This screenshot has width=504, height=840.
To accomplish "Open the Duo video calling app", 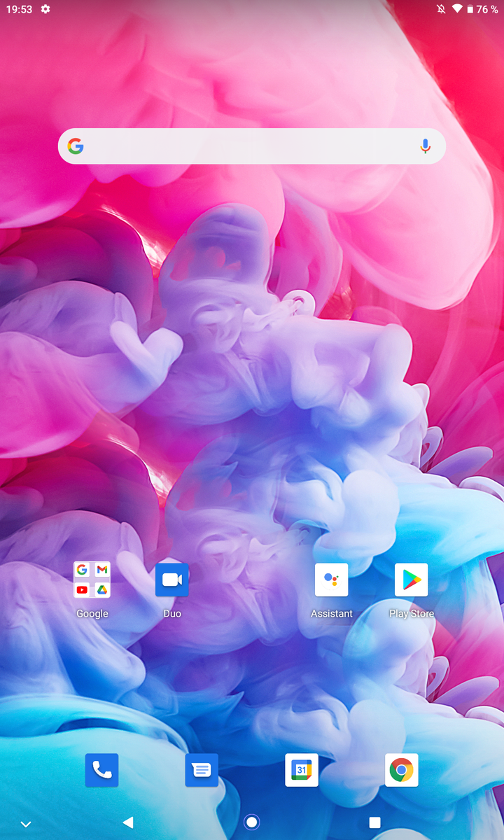I will 171,580.
